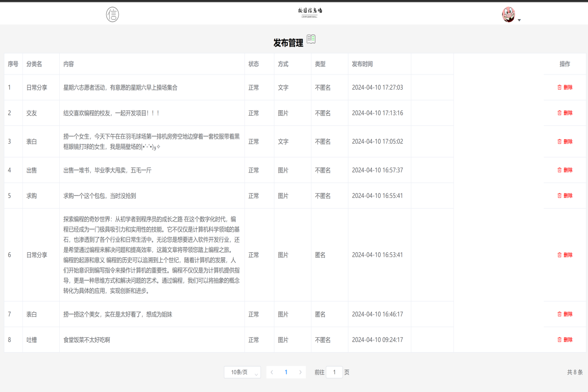Image resolution: width=588 pixels, height=392 pixels.
Task: Delete row 6 探索编程 post
Action: coord(565,255)
